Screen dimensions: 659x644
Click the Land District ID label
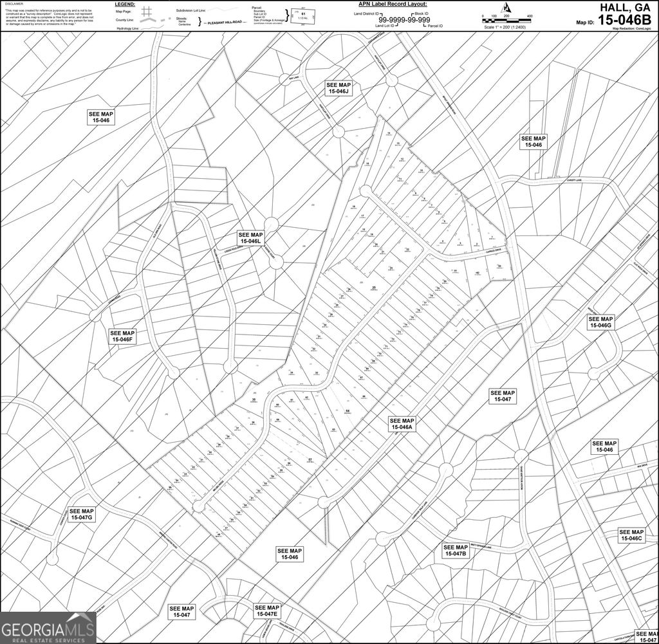coord(366,14)
